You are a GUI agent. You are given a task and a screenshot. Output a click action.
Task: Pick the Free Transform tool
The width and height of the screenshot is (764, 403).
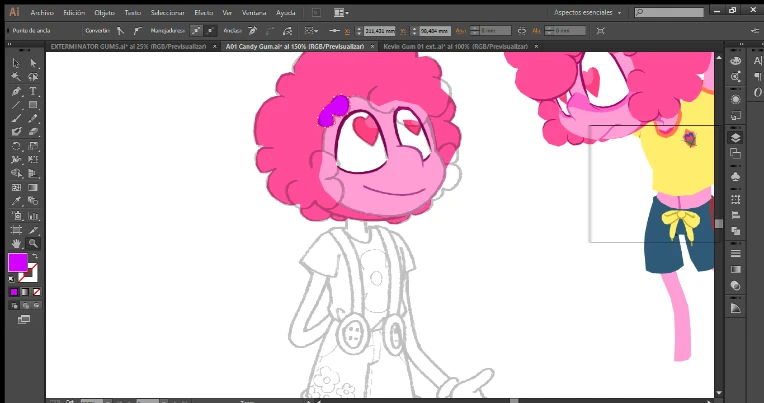tap(33, 159)
